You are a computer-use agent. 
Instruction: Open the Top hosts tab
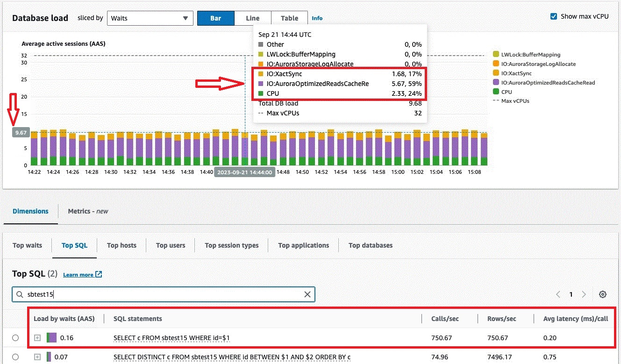(121, 245)
